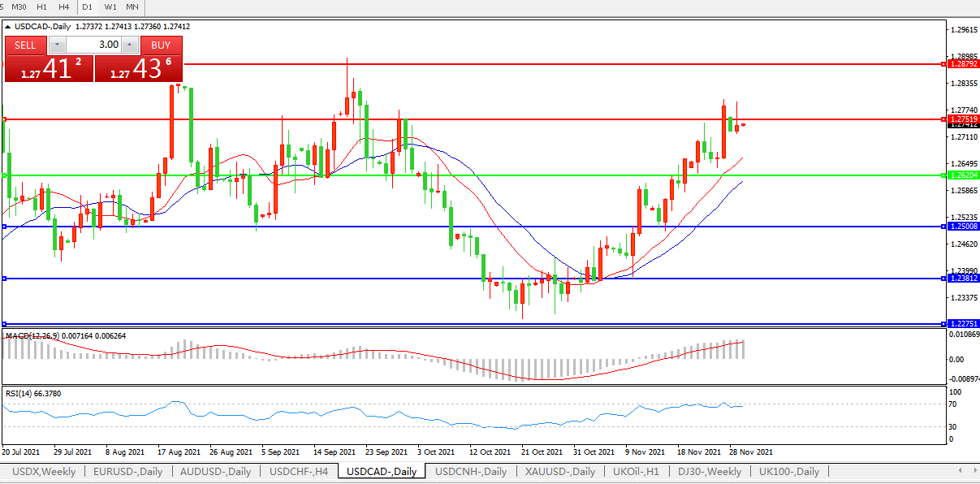Select the red 1.28792 resistance line label
The image size is (980, 484).
point(960,63)
